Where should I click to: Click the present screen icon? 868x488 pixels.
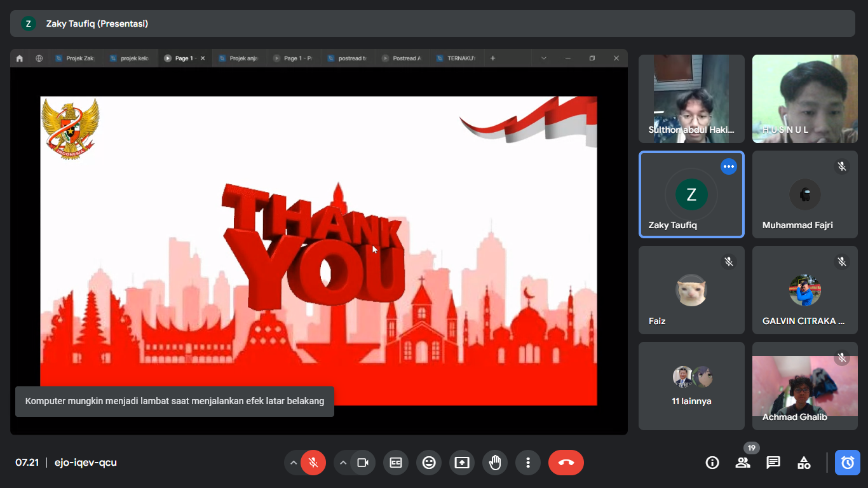(x=462, y=463)
